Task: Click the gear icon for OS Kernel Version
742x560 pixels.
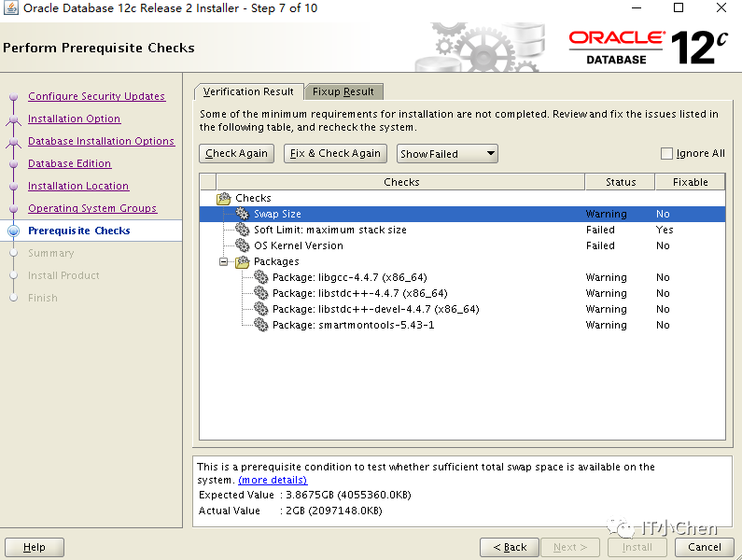Action: pos(243,245)
